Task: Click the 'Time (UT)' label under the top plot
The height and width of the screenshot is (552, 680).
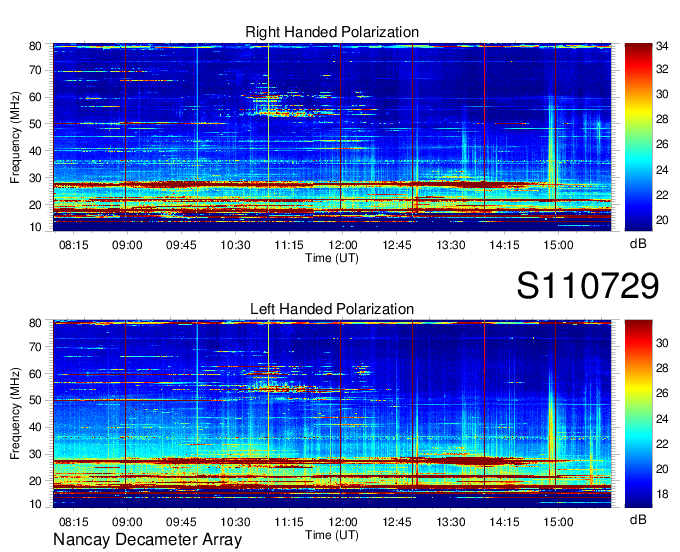Action: click(332, 258)
